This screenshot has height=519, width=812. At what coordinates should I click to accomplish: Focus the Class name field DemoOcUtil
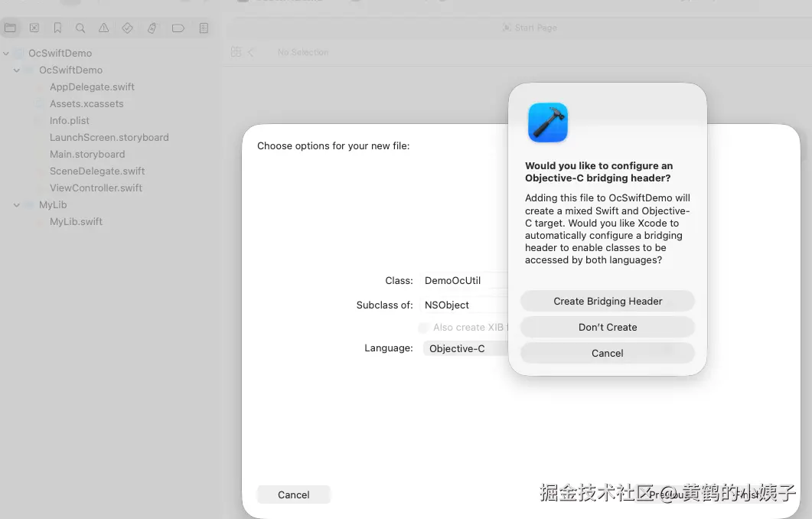click(x=465, y=281)
